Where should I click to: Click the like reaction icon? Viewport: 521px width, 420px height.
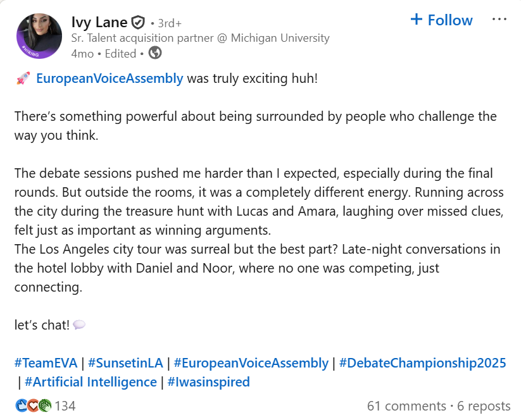click(x=21, y=405)
